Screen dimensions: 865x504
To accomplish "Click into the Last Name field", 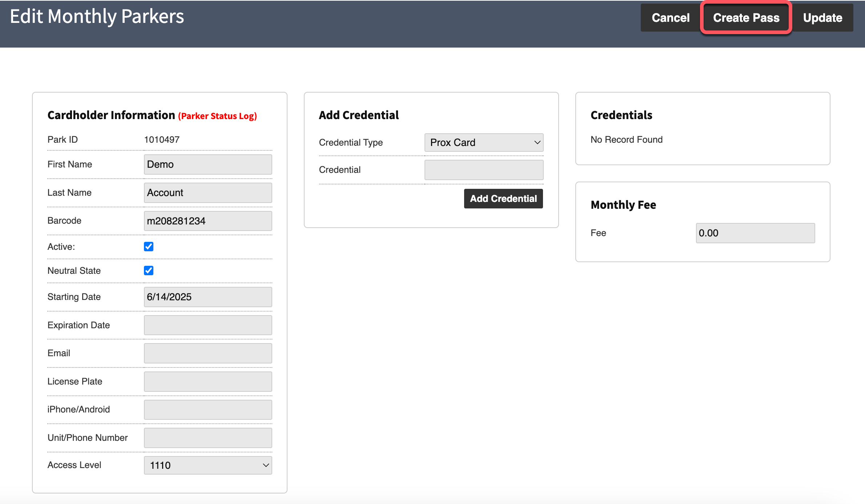I will (208, 193).
